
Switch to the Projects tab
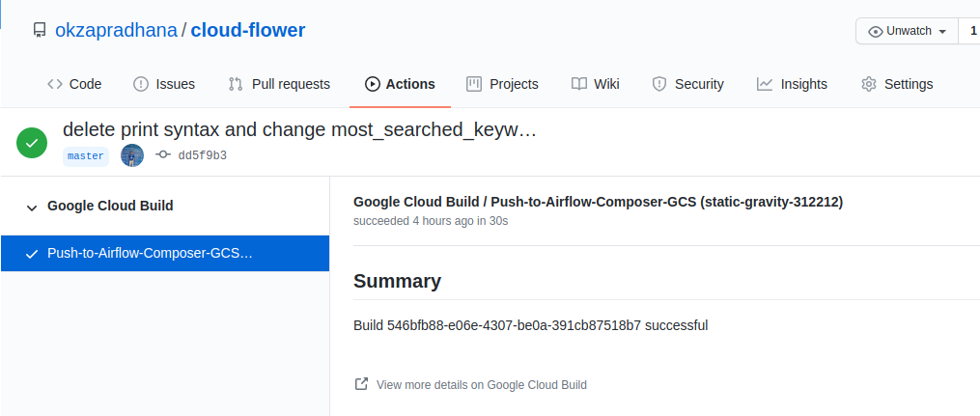pyautogui.click(x=502, y=84)
